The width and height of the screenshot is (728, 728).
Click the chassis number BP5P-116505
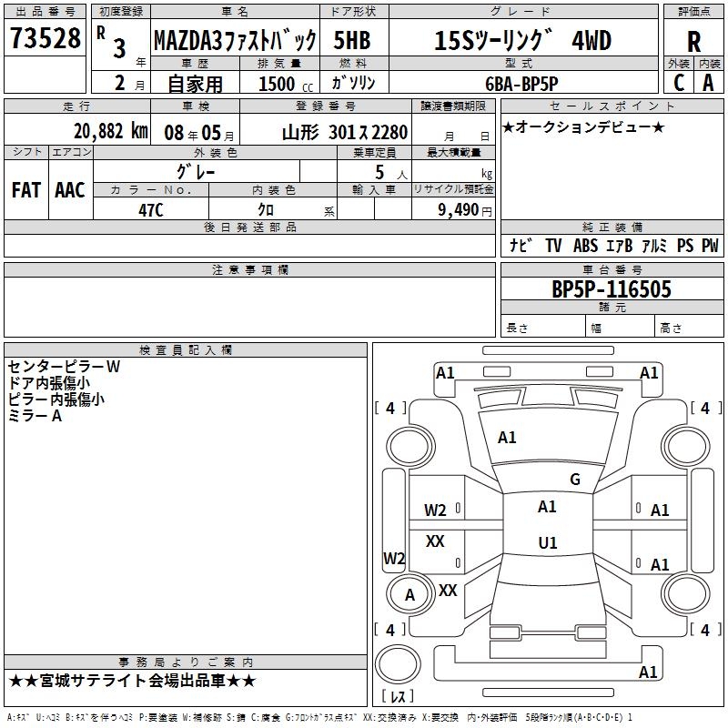612,289
